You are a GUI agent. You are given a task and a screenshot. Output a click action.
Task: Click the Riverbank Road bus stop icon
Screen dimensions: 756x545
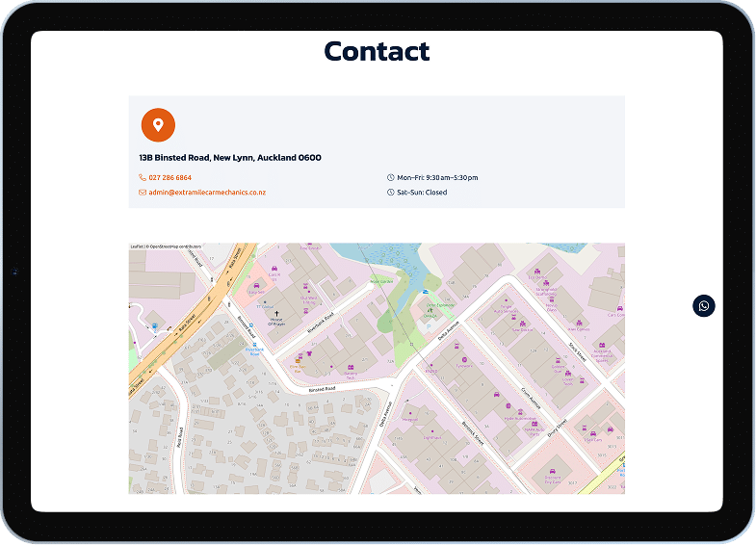pyautogui.click(x=254, y=347)
